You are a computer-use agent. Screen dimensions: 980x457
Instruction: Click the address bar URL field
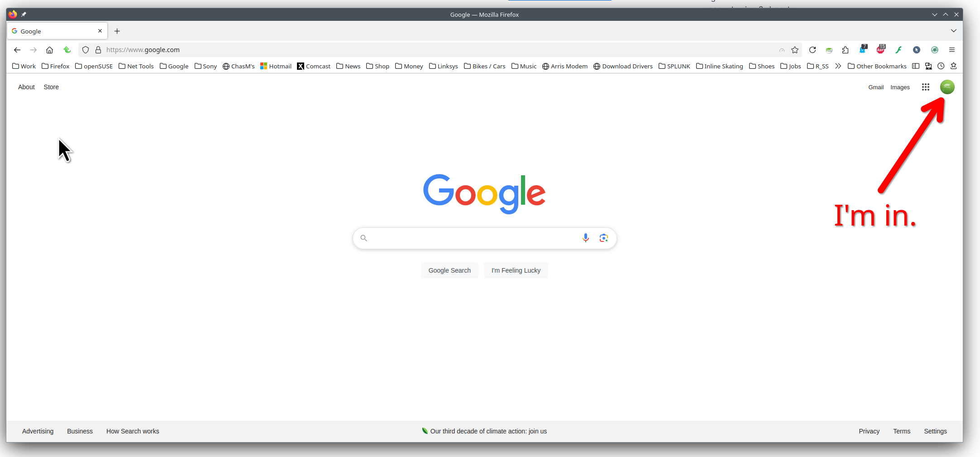(439, 50)
